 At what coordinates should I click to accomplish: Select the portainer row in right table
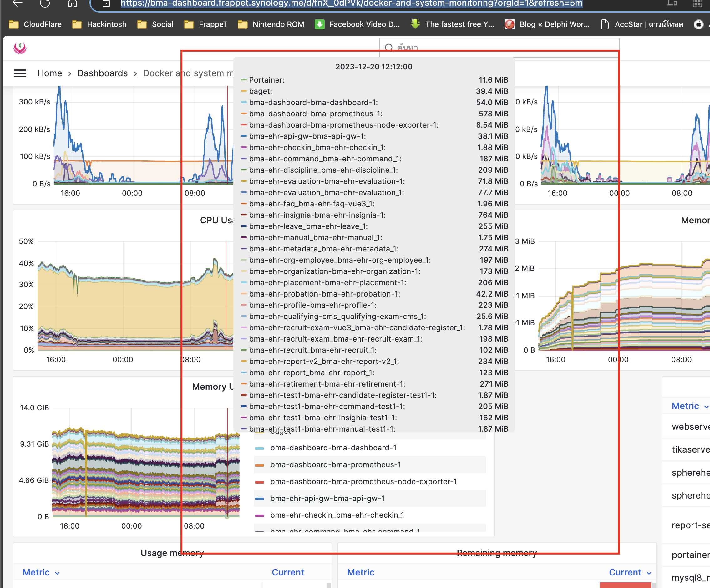[x=686, y=555]
